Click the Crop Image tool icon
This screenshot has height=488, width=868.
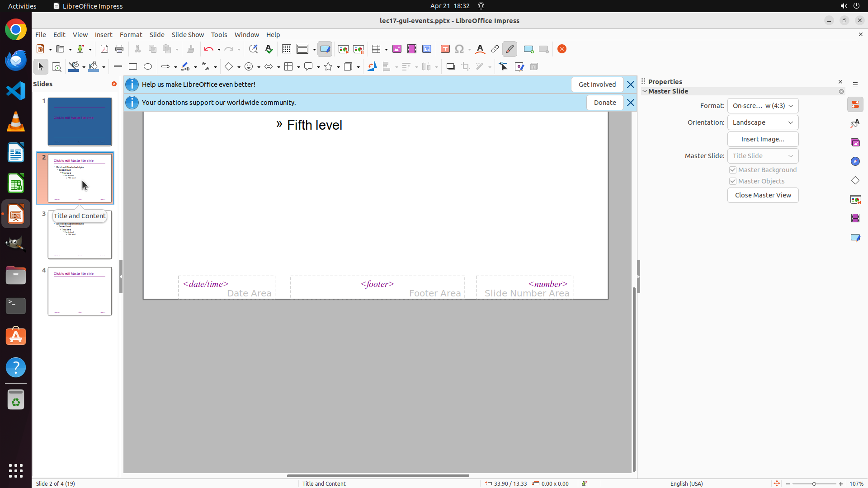tap(466, 66)
